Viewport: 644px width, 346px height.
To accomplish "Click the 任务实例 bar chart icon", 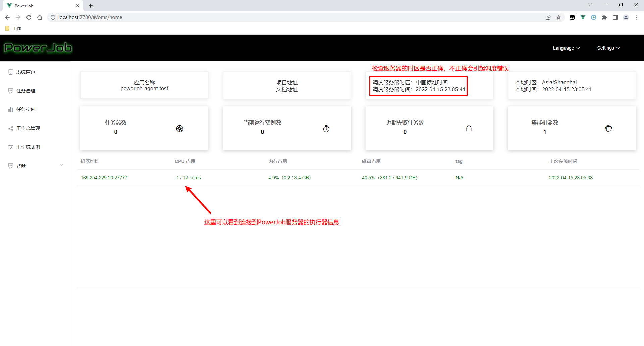I will tap(11, 109).
